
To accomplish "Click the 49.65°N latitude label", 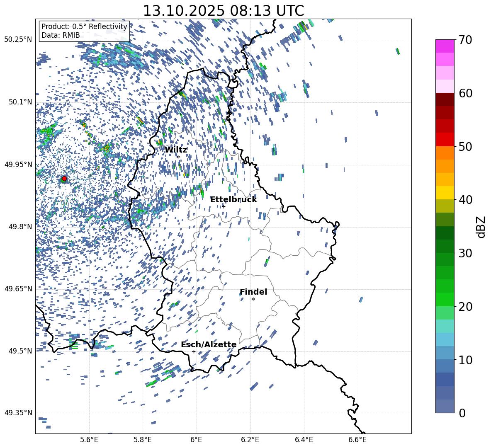I will 18,288.
